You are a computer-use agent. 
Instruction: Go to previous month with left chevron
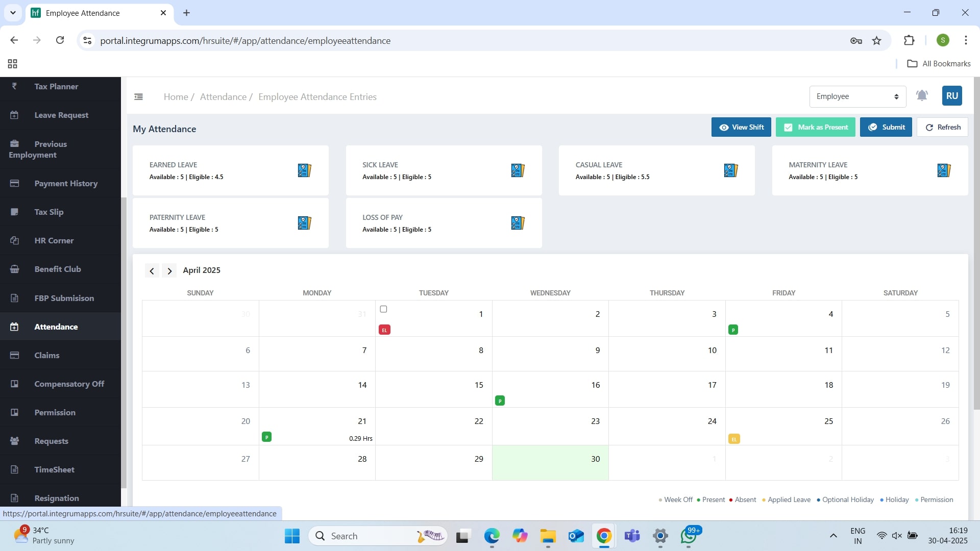(x=152, y=271)
